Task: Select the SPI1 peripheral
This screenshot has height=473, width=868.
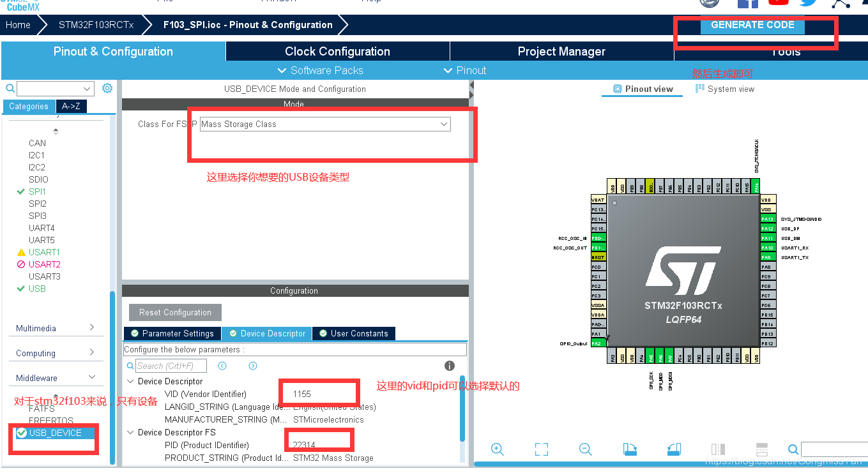Action: pyautogui.click(x=37, y=191)
